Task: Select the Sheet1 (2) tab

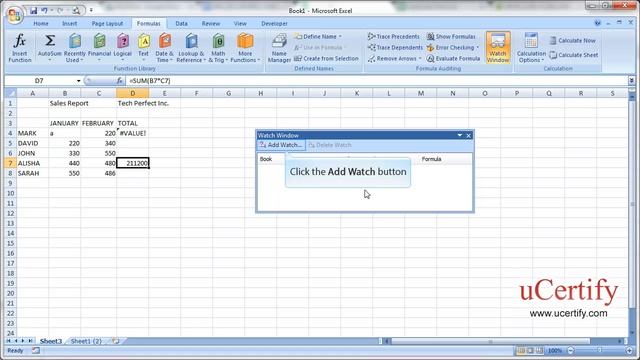Action: click(x=86, y=341)
